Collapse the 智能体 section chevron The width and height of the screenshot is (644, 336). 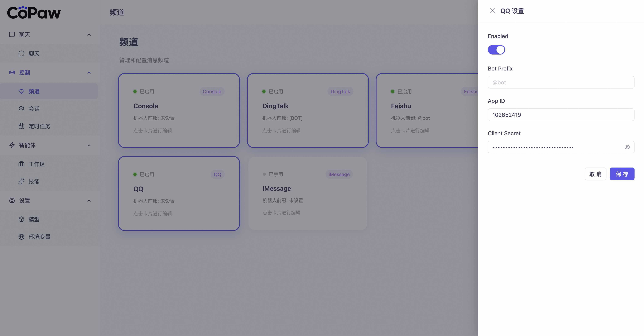point(89,145)
